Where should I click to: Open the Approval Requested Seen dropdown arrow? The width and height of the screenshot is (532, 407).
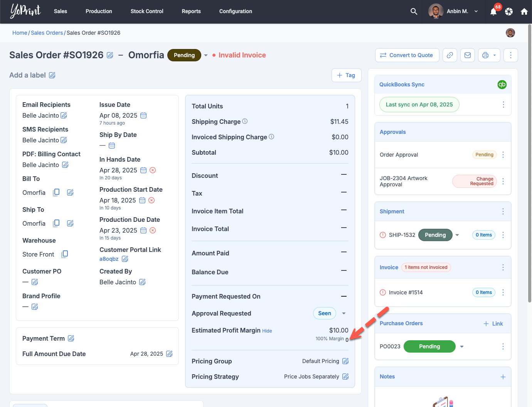click(x=344, y=313)
